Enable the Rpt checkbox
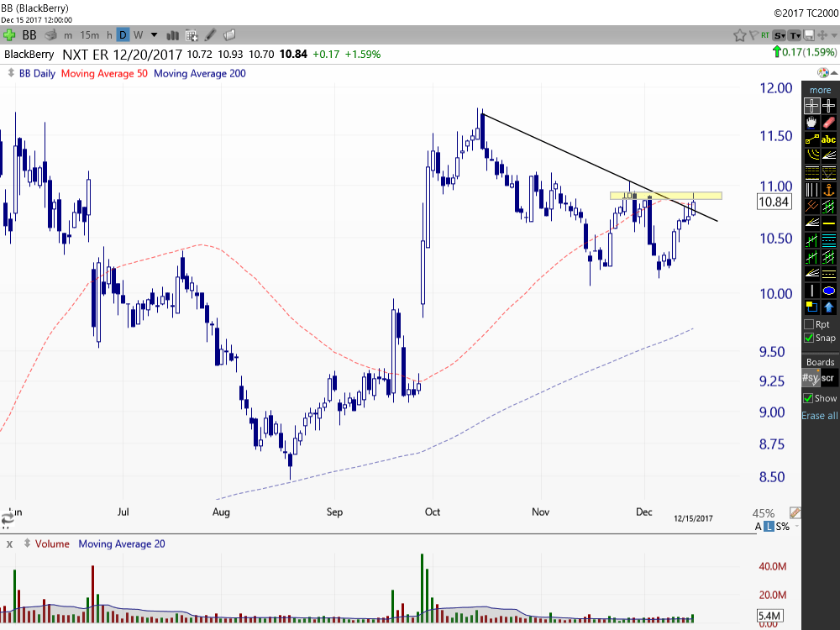 coord(809,324)
